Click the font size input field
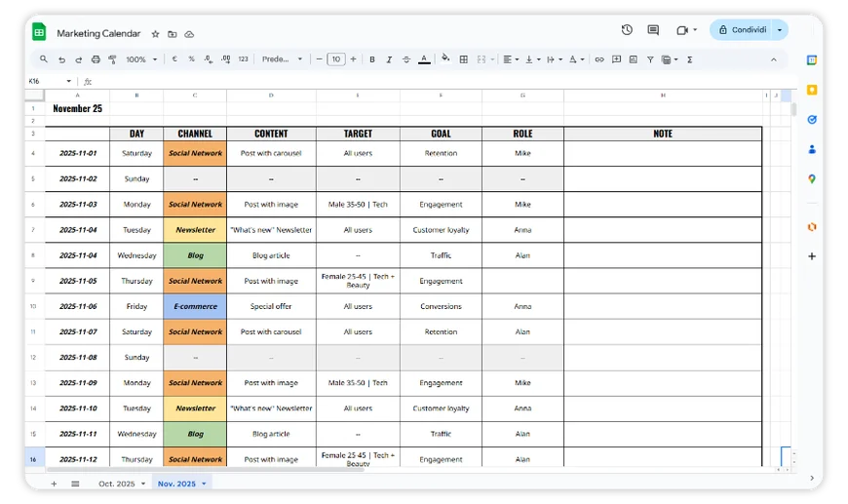The height and width of the screenshot is (504, 848). (x=336, y=59)
